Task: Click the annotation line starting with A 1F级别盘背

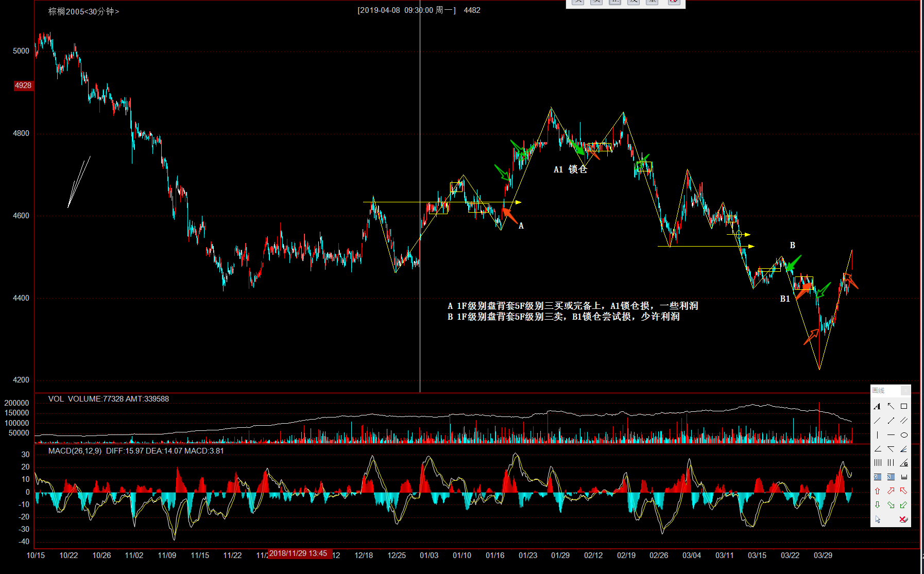Action: (573, 306)
